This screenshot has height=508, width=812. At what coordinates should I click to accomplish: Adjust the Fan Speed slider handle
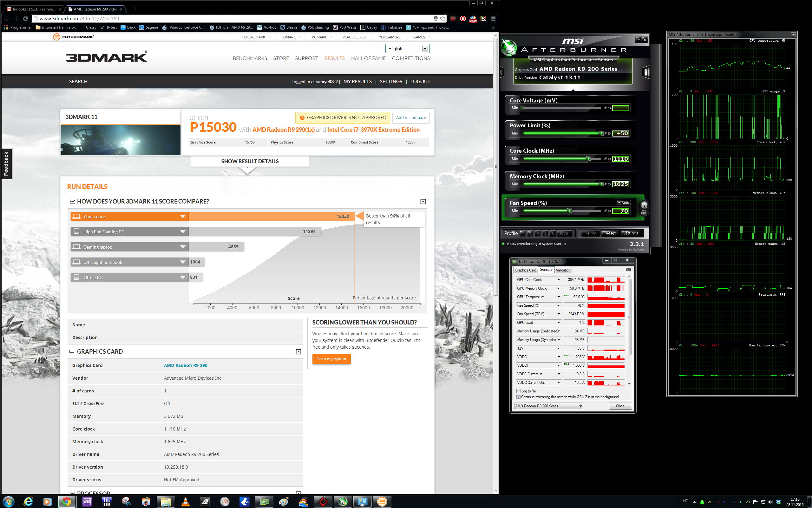point(569,211)
